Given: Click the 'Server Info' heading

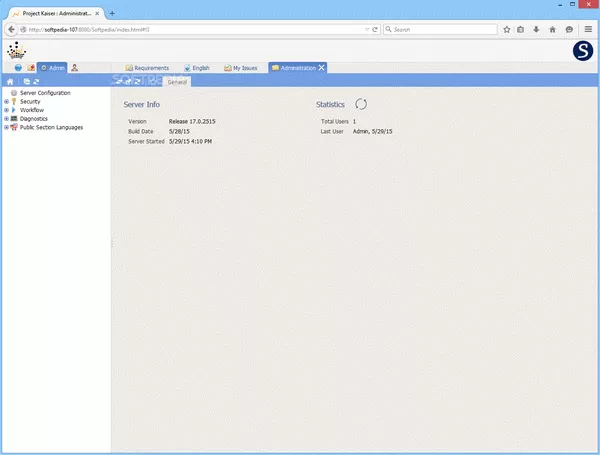Looking at the screenshot, I should 142,104.
